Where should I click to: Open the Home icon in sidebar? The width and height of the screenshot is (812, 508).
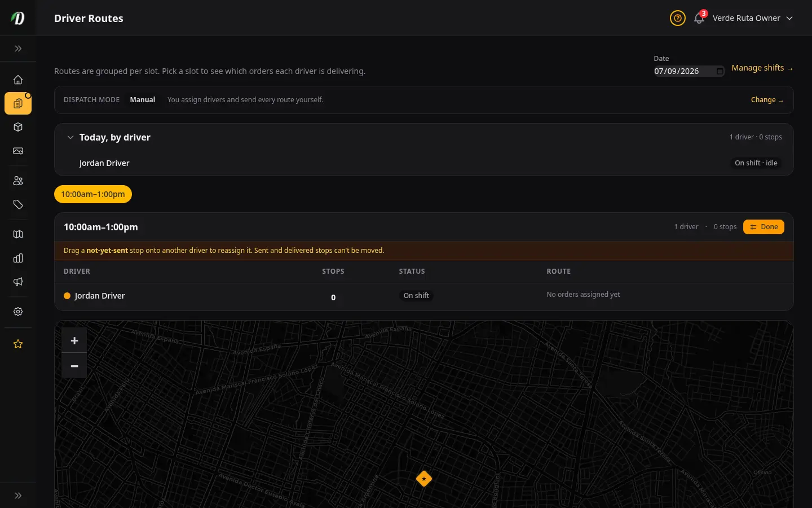point(18,80)
